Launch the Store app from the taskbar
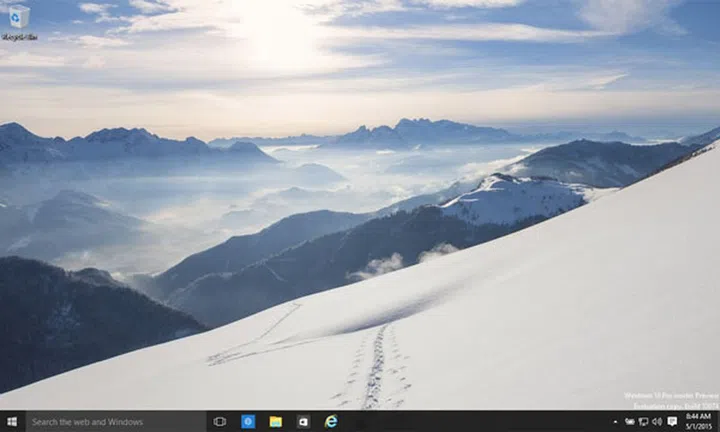The image size is (720, 432). [x=303, y=422]
